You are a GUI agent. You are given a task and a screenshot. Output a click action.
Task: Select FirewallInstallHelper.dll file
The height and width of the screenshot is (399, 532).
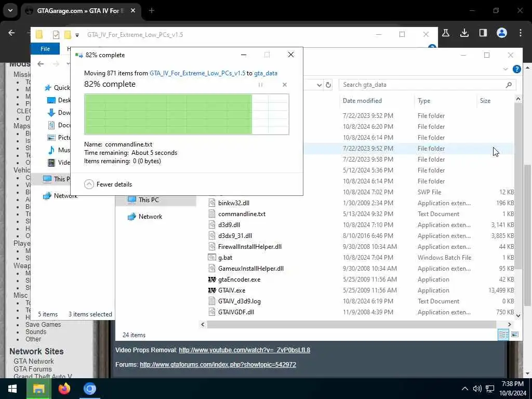click(250, 247)
